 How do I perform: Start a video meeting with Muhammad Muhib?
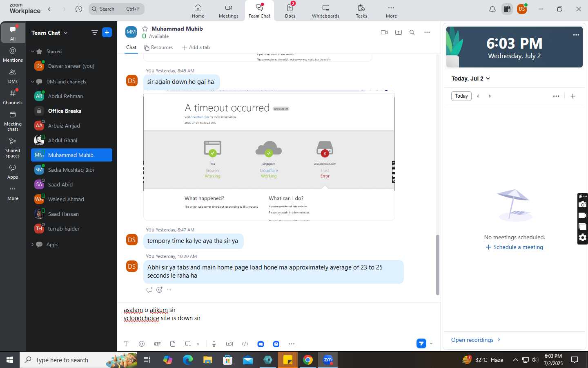click(x=384, y=32)
